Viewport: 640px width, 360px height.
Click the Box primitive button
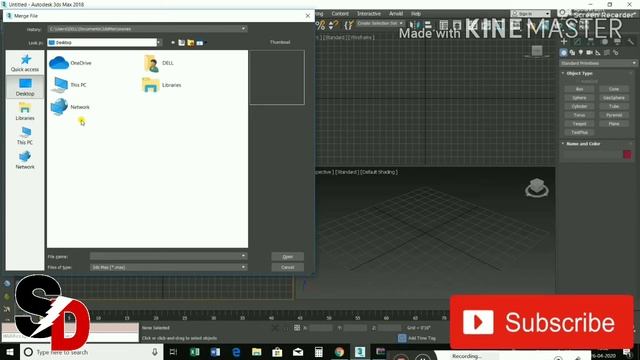pos(579,89)
